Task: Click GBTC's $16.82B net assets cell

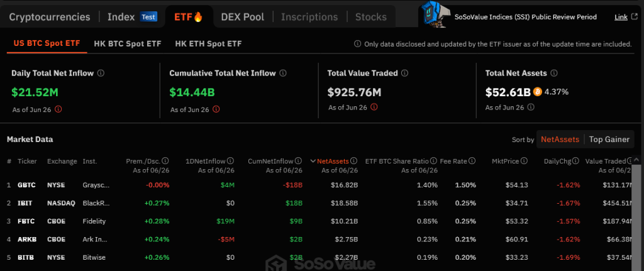Action: click(344, 185)
